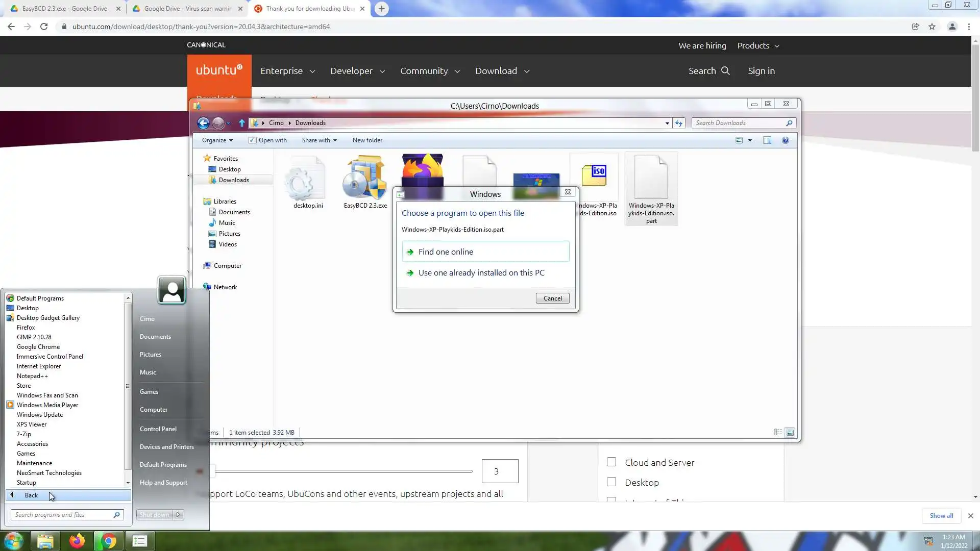The height and width of the screenshot is (551, 980).
Task: Click the EasyBCD 2.3.exe file icon
Action: click(x=364, y=179)
